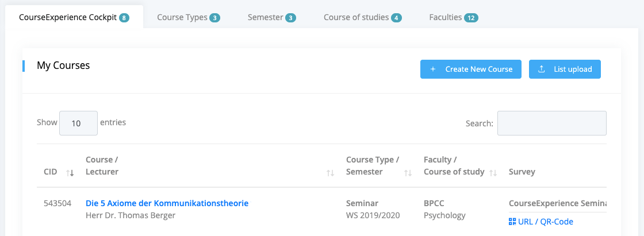Click the Create New Course button

click(471, 69)
